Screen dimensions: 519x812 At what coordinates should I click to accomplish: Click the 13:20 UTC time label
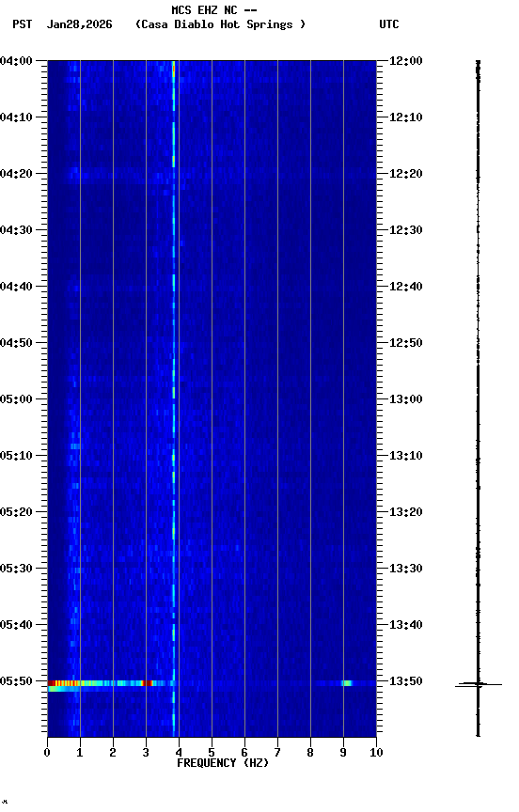(x=406, y=512)
